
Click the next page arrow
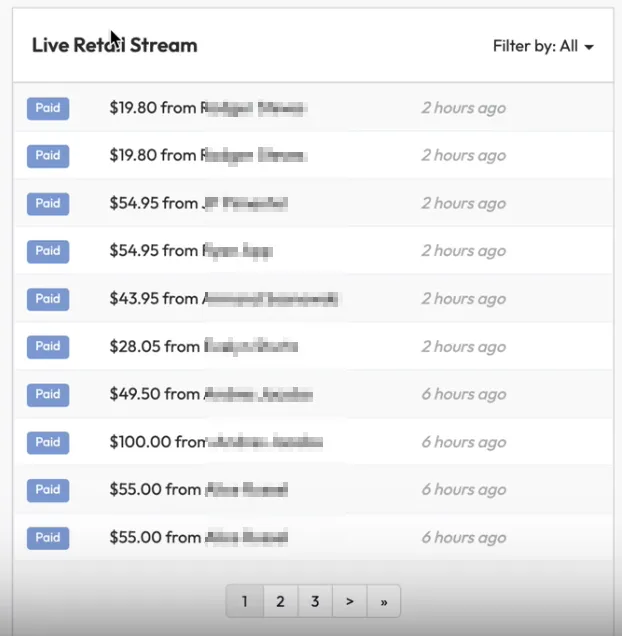[349, 601]
